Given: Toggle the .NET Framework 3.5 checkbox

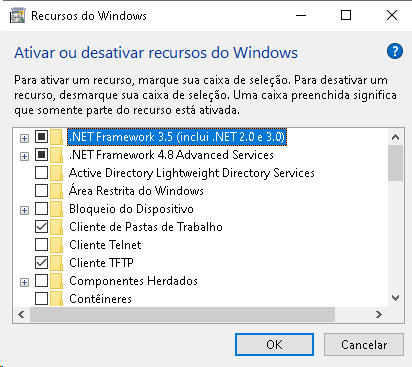Looking at the screenshot, I should pos(41,137).
